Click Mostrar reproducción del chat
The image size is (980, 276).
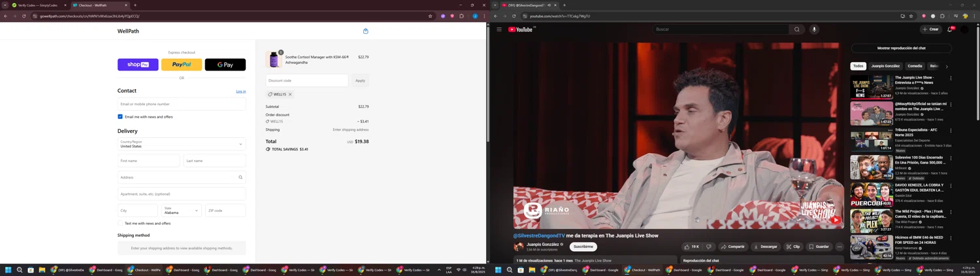pyautogui.click(x=901, y=48)
